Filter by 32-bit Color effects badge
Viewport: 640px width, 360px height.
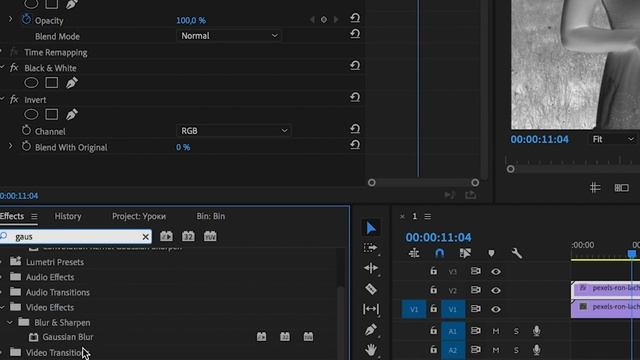188,236
